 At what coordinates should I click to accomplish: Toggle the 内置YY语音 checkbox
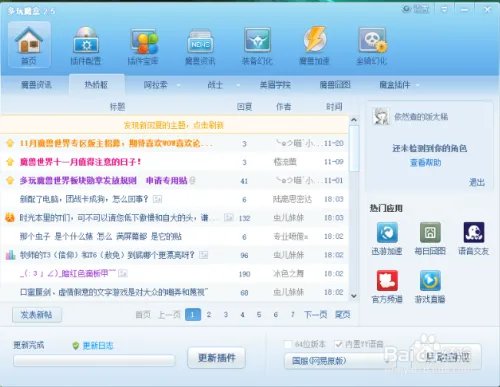[x=338, y=344]
